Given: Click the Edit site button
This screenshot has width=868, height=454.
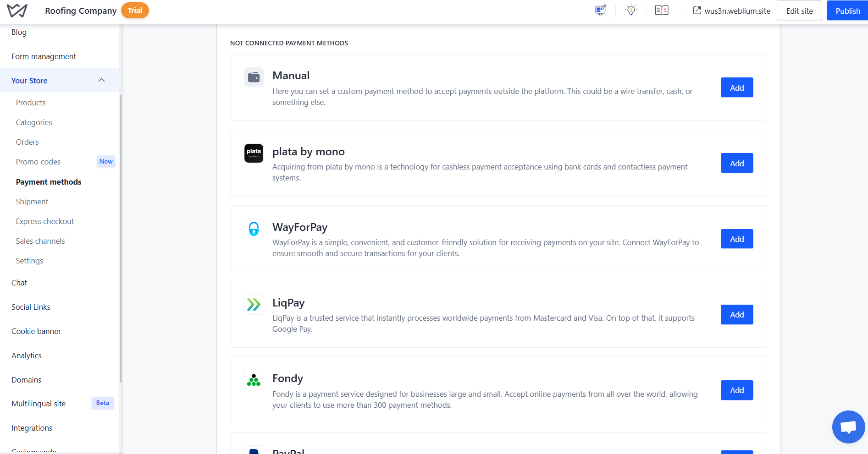Looking at the screenshot, I should 799,11.
